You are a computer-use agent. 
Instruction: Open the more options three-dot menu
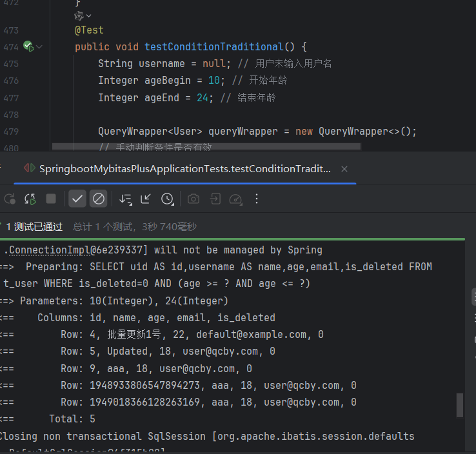[257, 199]
